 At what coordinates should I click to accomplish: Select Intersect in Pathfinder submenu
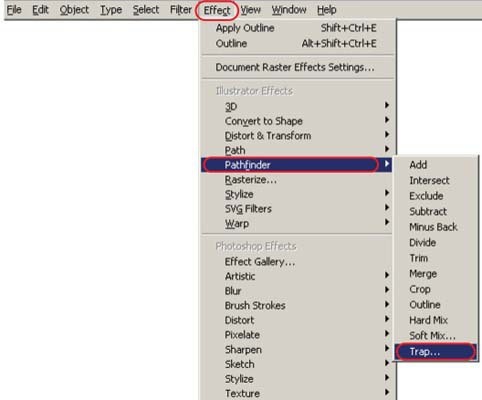pos(436,180)
